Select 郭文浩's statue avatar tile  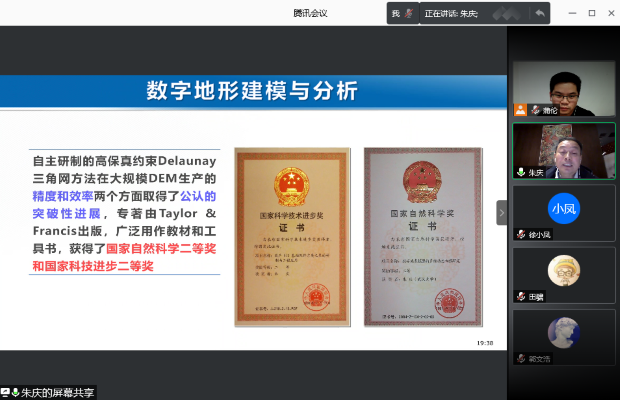[x=563, y=333]
